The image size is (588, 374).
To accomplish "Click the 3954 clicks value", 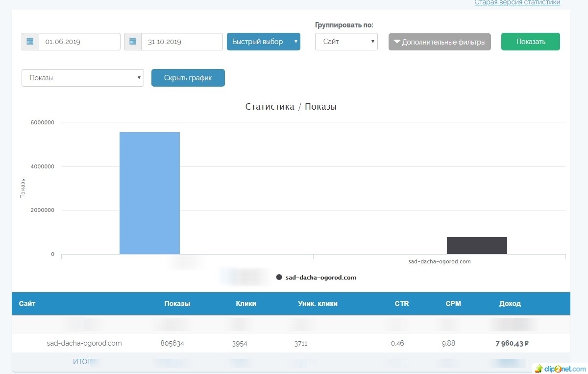I will tap(240, 344).
